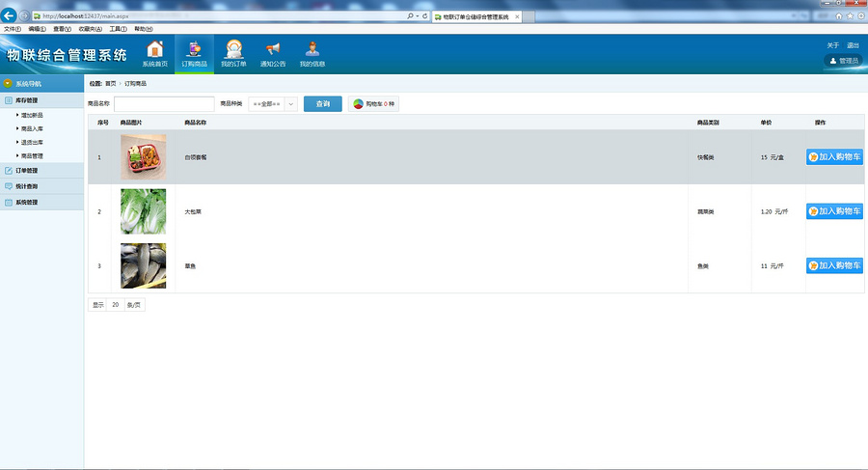Click the 商品名称 column header
The height and width of the screenshot is (470, 868).
(x=196, y=123)
